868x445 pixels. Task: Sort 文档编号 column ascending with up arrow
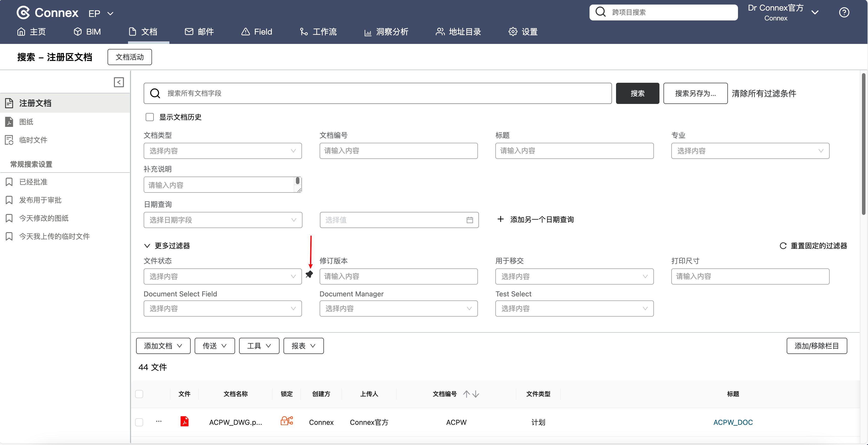[466, 394]
